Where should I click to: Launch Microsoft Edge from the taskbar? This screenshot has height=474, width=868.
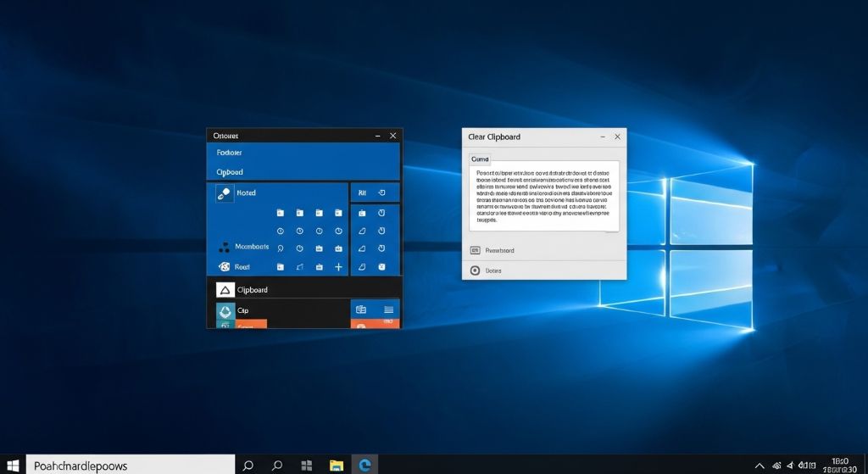(x=365, y=465)
